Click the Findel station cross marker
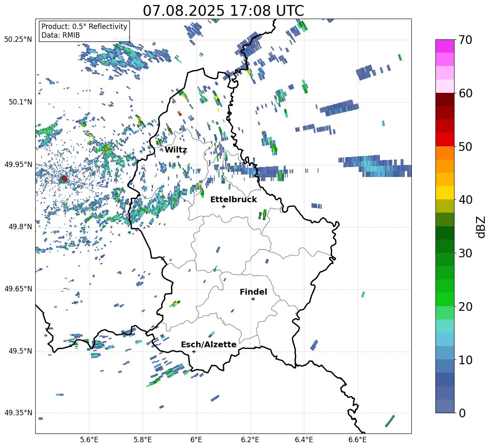 click(x=253, y=299)
